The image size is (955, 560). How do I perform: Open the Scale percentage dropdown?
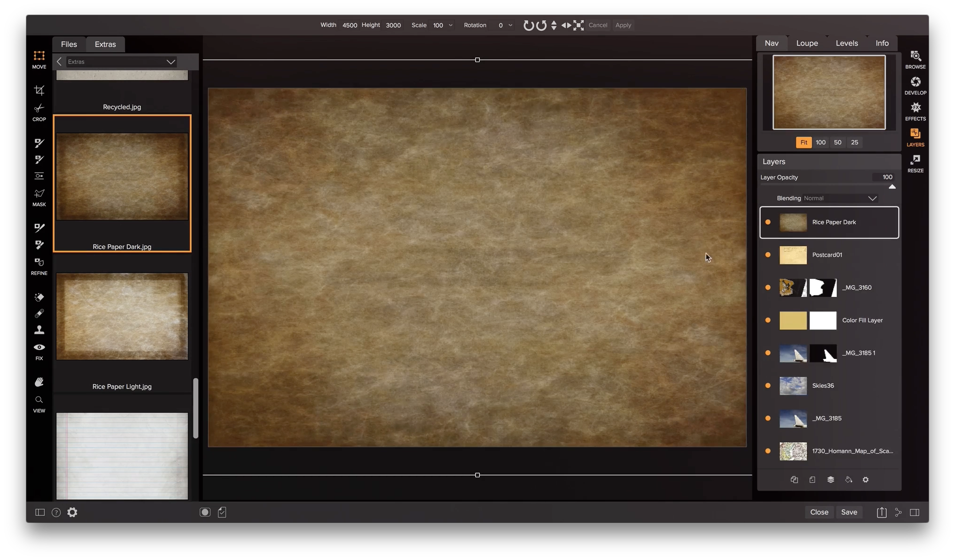pyautogui.click(x=450, y=25)
